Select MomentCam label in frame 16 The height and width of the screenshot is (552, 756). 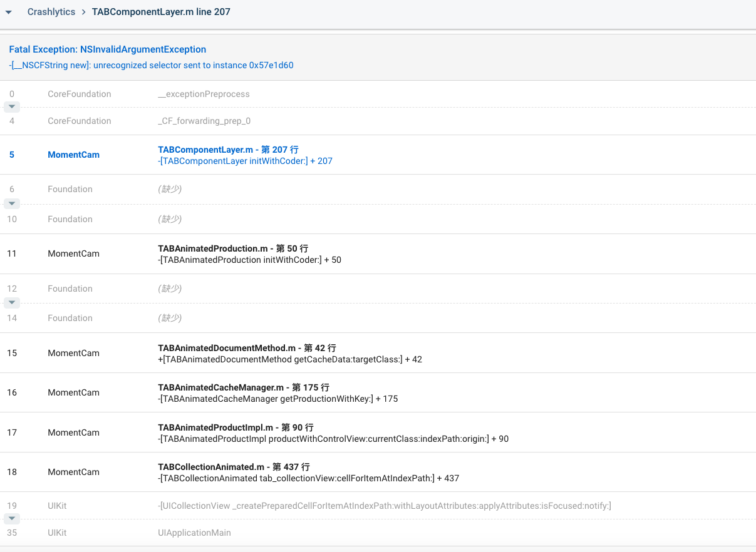[73, 392]
